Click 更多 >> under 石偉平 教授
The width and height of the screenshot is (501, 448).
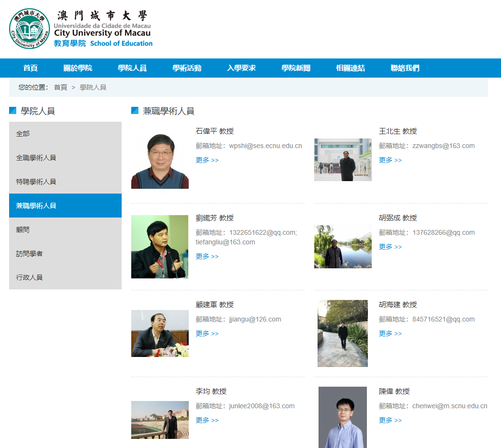[x=207, y=160]
